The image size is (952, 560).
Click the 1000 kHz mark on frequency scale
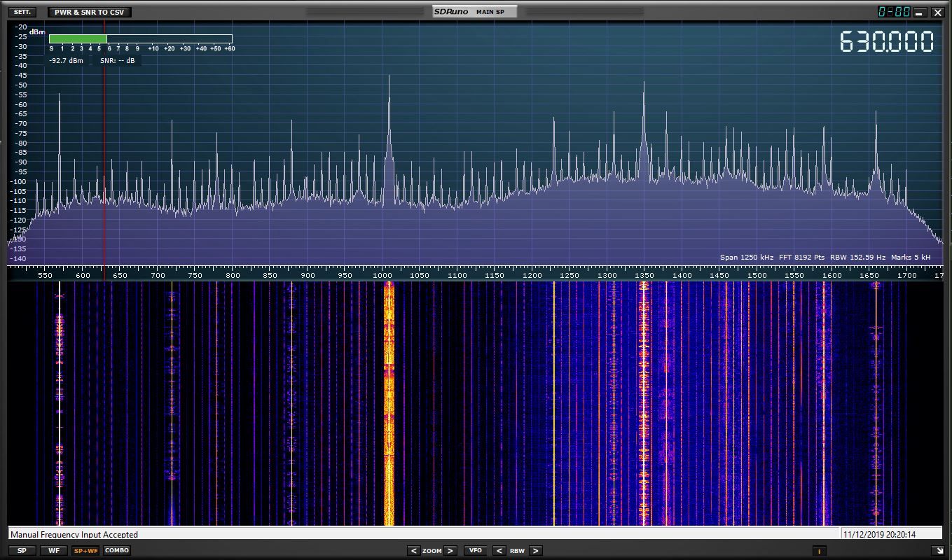(382, 276)
